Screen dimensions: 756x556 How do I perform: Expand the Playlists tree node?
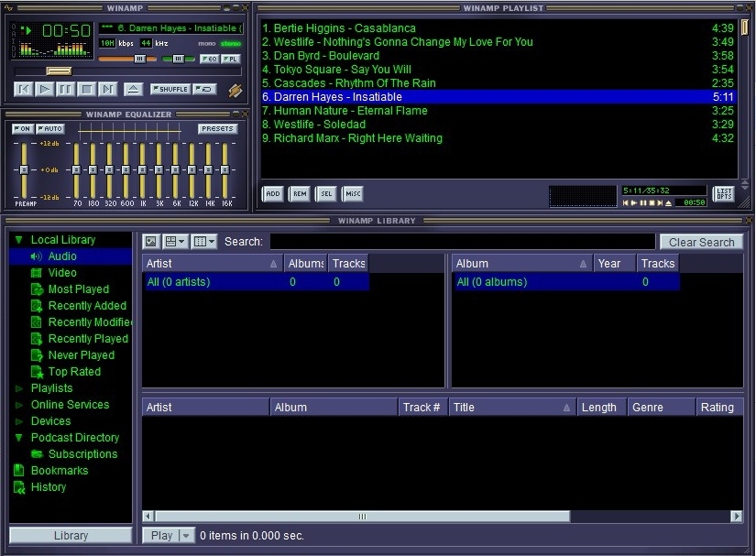tap(19, 388)
